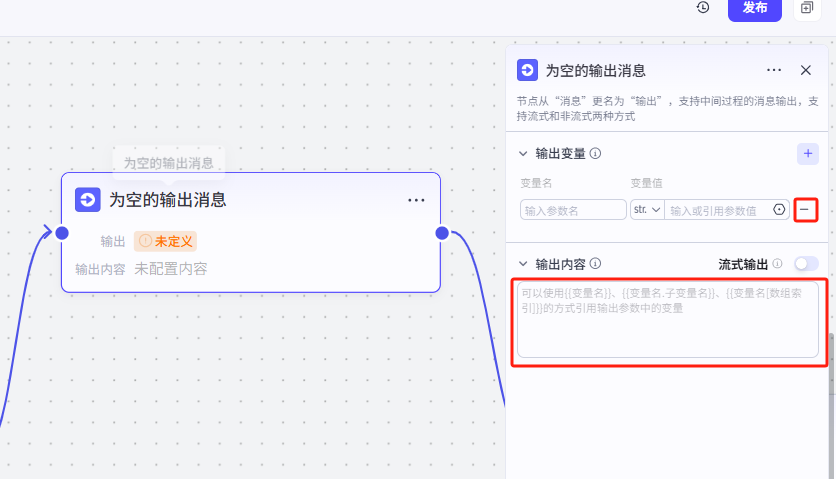The width and height of the screenshot is (836, 479).
Task: Remove the variable row with minus button
Action: click(806, 210)
